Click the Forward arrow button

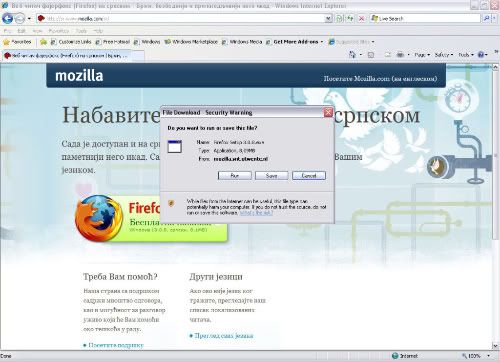pyautogui.click(x=20, y=18)
